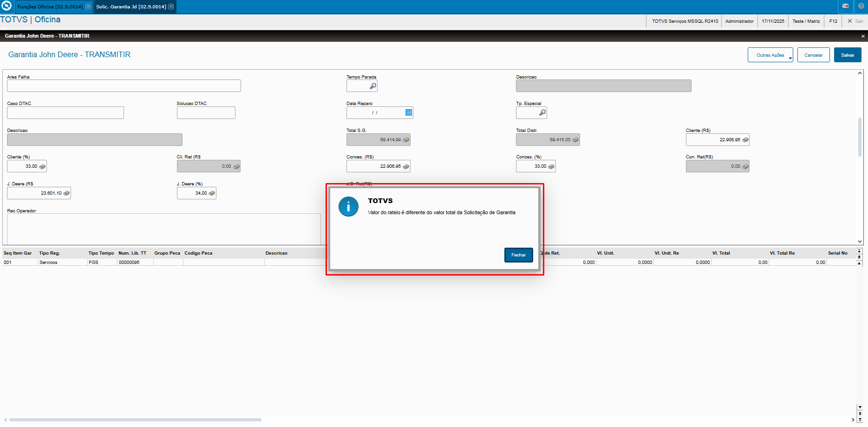The image size is (868, 427).
Task: Open the Tempo Parada lookup magnifier
Action: pyautogui.click(x=372, y=86)
